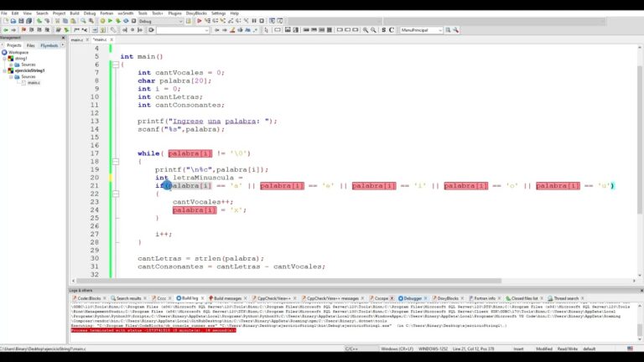Collapse the while-loop fold at line 18
The image size is (644, 362).
tap(116, 161)
